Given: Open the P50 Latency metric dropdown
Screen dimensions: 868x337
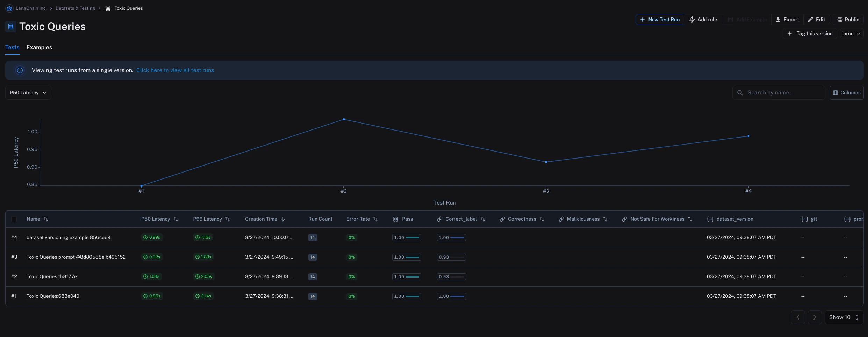Looking at the screenshot, I should (28, 92).
